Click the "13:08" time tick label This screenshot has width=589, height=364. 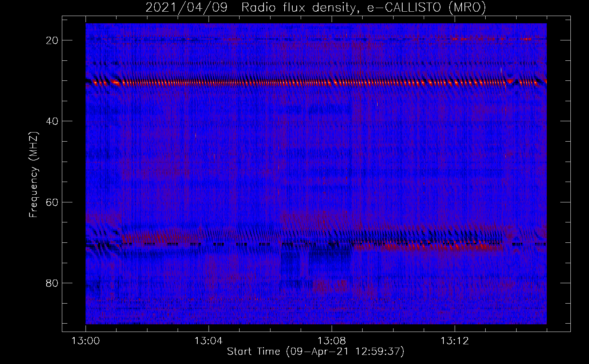pyautogui.click(x=332, y=341)
